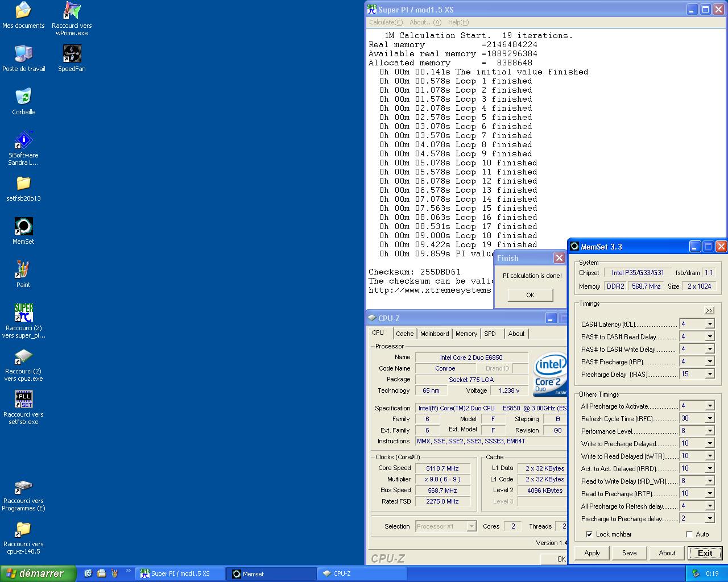Select the SpeedFan desktop icon
728x582 pixels.
pyautogui.click(x=72, y=53)
